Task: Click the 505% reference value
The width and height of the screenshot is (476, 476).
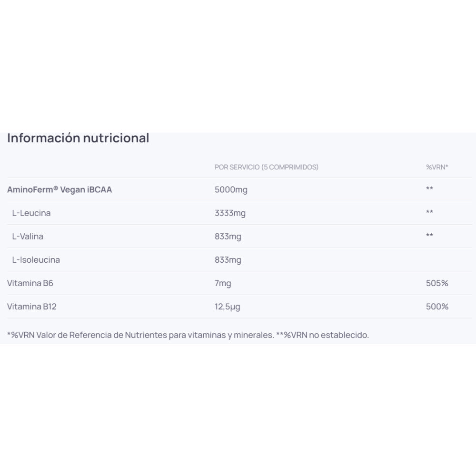Action: pyautogui.click(x=437, y=283)
